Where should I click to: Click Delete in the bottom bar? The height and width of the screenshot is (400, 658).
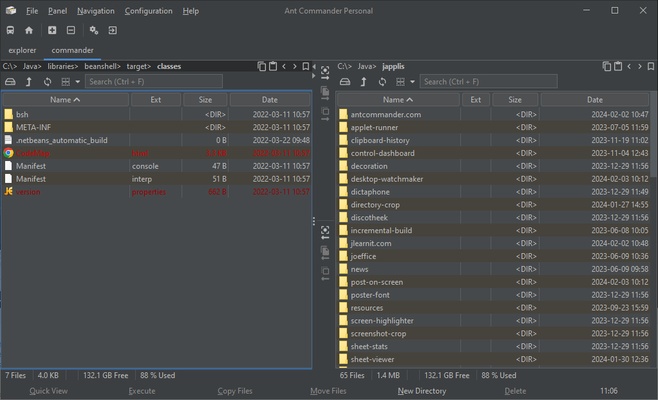[515, 391]
